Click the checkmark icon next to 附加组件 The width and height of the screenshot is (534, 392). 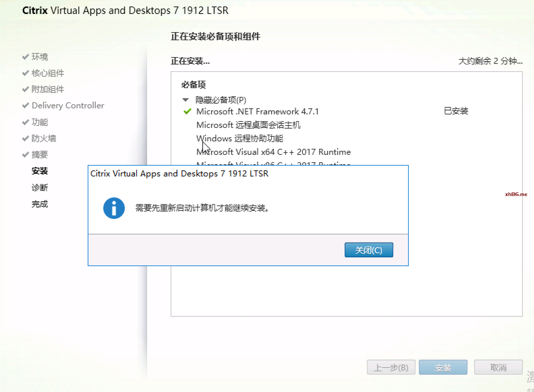pyautogui.click(x=25, y=89)
